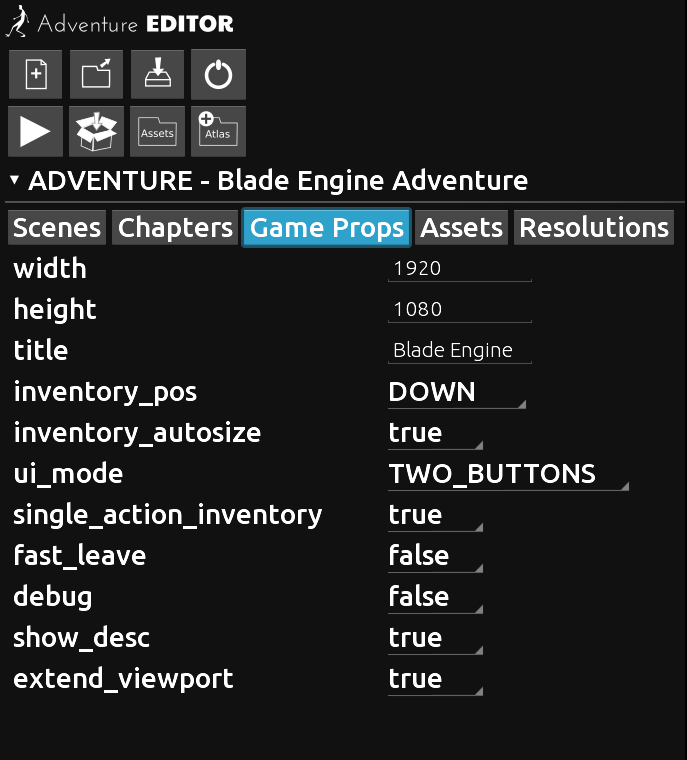Screen dimensions: 687x760
Task: Click the Create Atlas icon
Action: pyautogui.click(x=218, y=131)
